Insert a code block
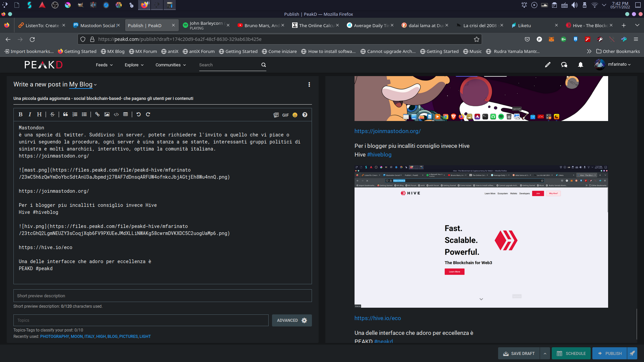Viewport: 644px width, 362px height. 116,115
